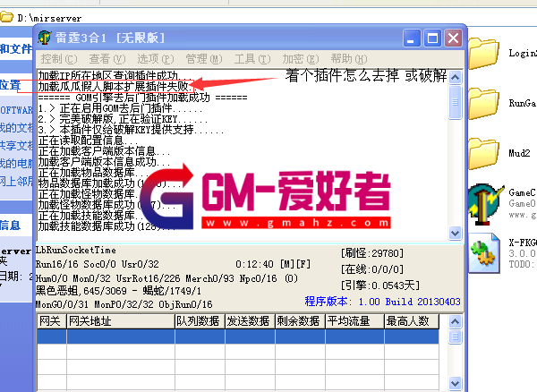This screenshot has height=392, width=537.
Task: Select the Mud2 folder icon in Explorer
Action: (483, 153)
